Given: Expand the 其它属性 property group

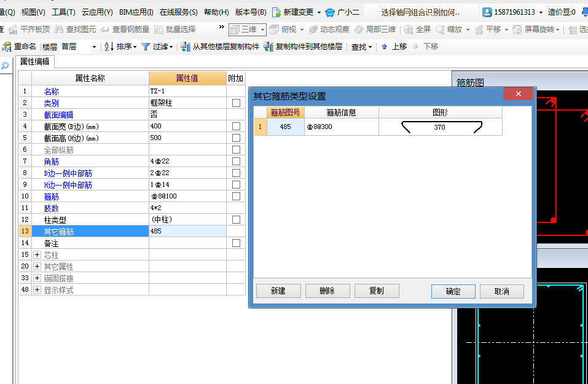Looking at the screenshot, I should 37,266.
